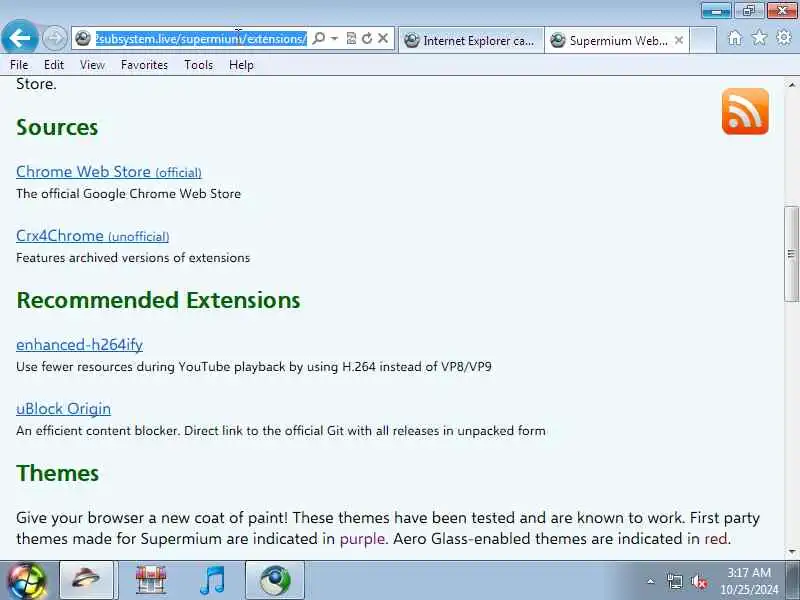Click the Themes heading

57,473
